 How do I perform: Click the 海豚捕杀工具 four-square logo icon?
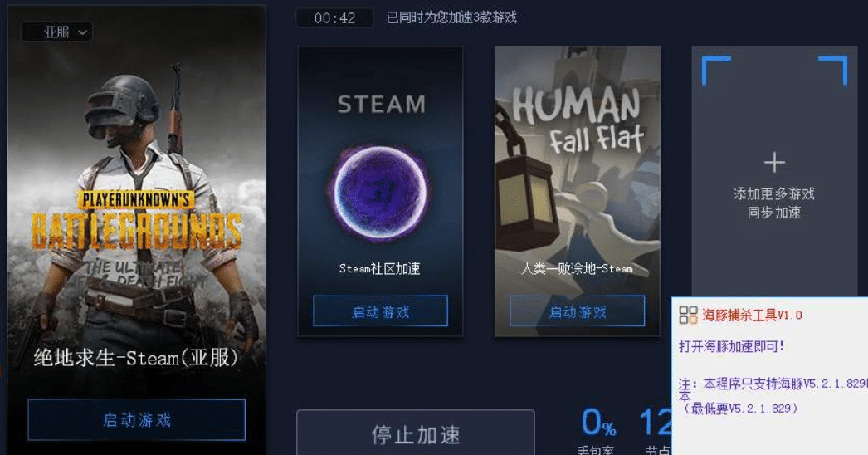point(688,316)
